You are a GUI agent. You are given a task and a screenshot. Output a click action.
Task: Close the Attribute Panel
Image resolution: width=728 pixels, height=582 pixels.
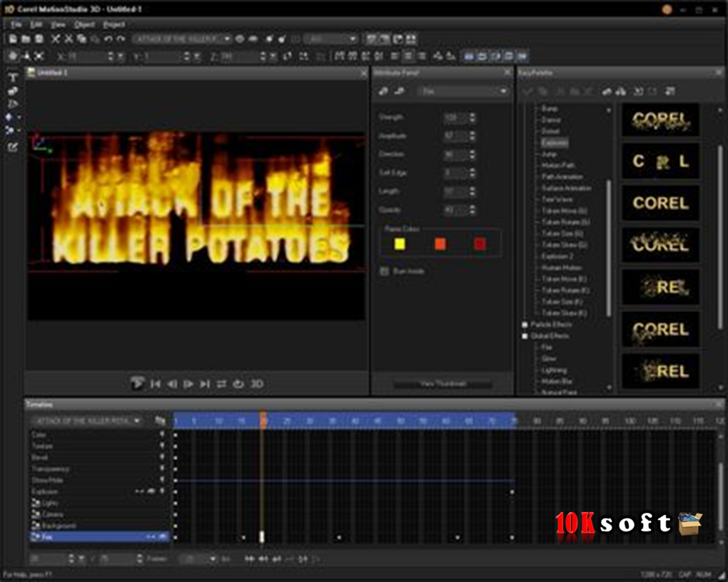(507, 72)
